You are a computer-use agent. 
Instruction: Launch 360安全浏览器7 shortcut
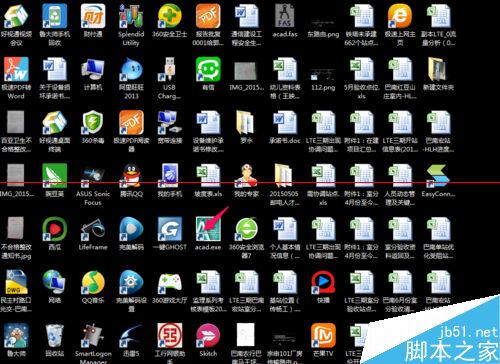click(x=246, y=229)
